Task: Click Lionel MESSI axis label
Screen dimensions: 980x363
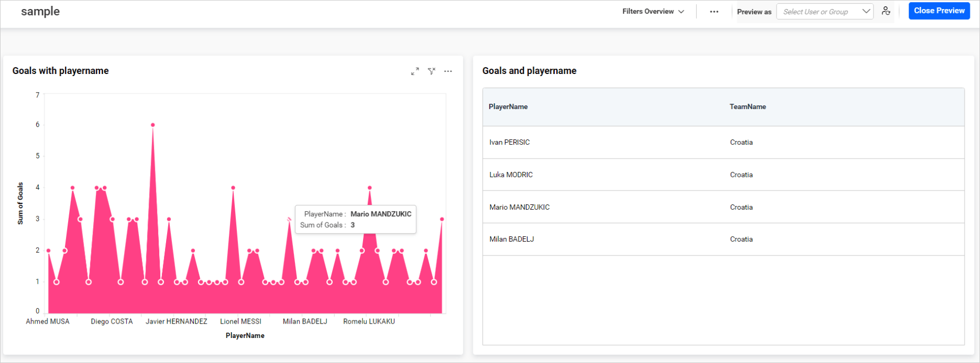Action: point(241,321)
